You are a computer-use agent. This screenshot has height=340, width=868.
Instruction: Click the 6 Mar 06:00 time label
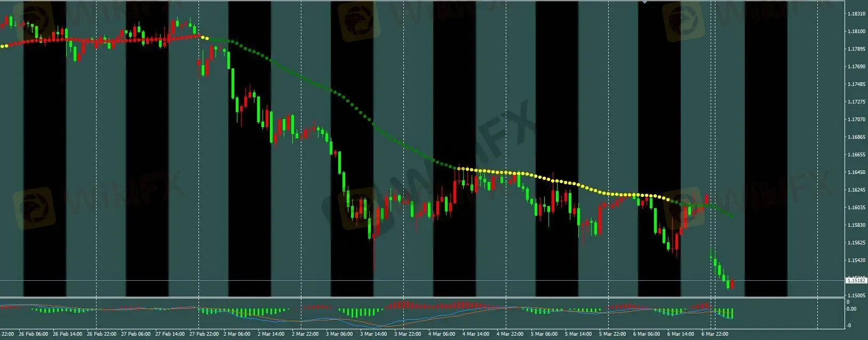coord(647,334)
